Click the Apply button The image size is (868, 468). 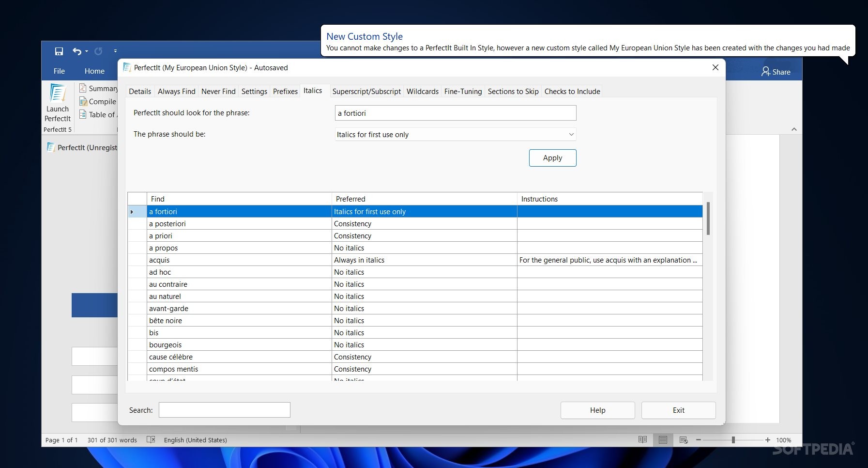[x=552, y=158]
